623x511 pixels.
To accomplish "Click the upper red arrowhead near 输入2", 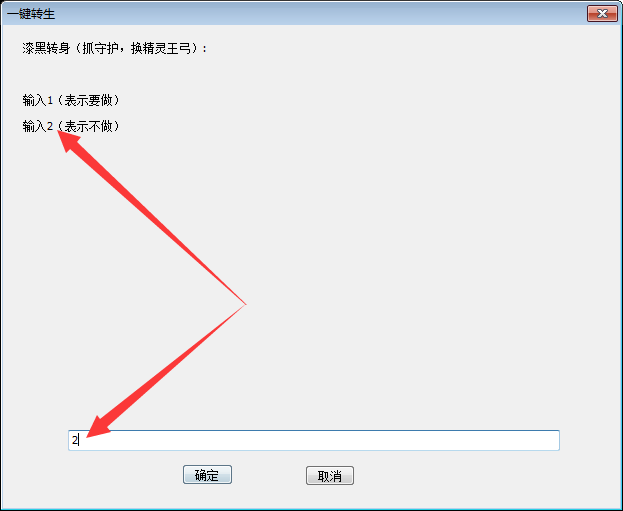I will [x=68, y=140].
